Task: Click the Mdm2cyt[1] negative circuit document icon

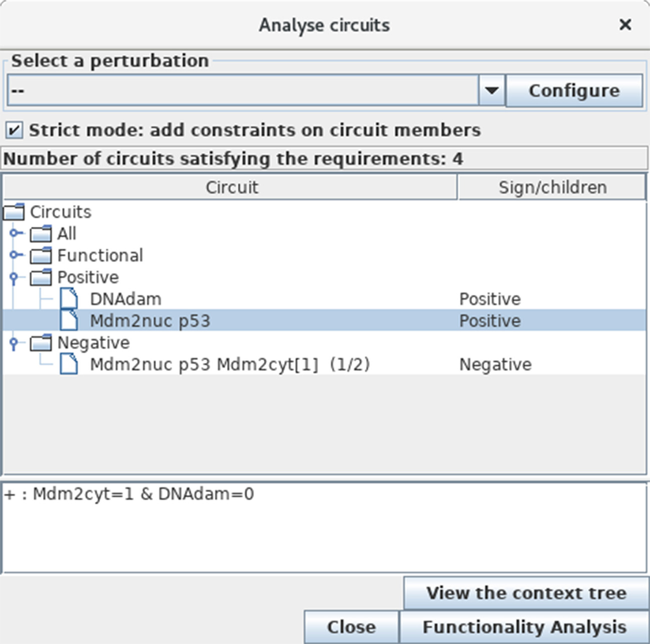Action: pos(69,364)
